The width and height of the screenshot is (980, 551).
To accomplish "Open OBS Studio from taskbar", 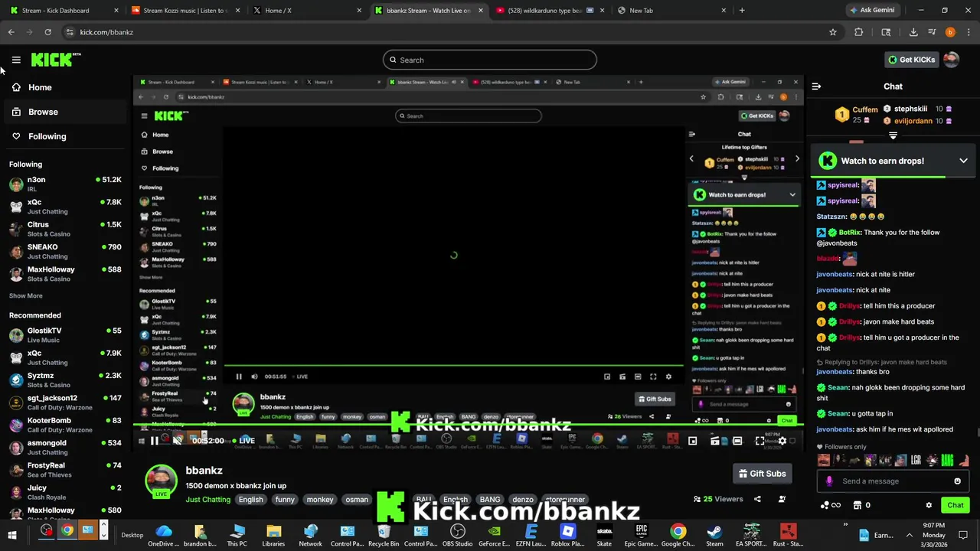I will click(x=458, y=535).
